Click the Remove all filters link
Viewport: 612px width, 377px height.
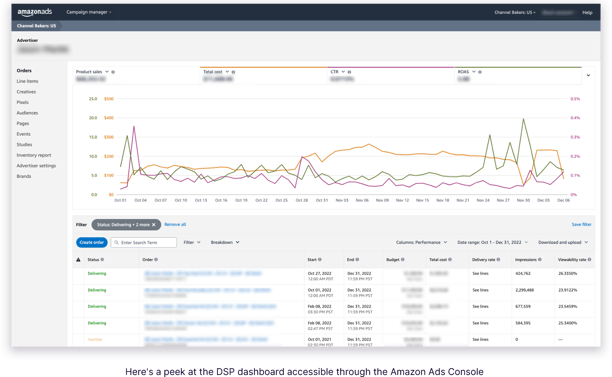point(175,224)
